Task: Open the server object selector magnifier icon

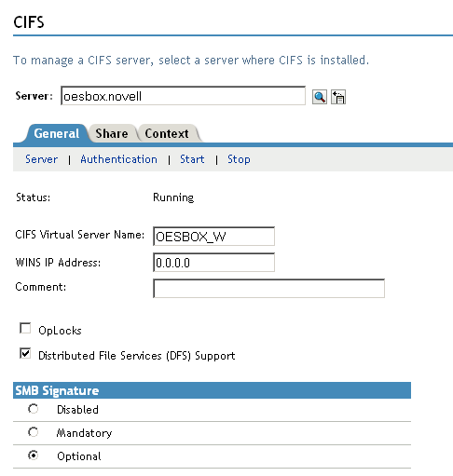Action: tap(320, 97)
